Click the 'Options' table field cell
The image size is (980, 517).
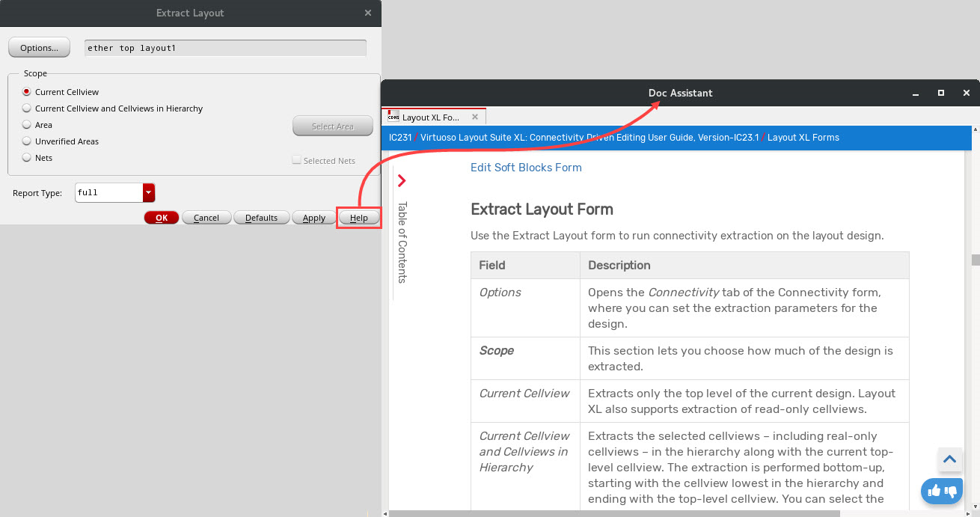click(x=525, y=308)
